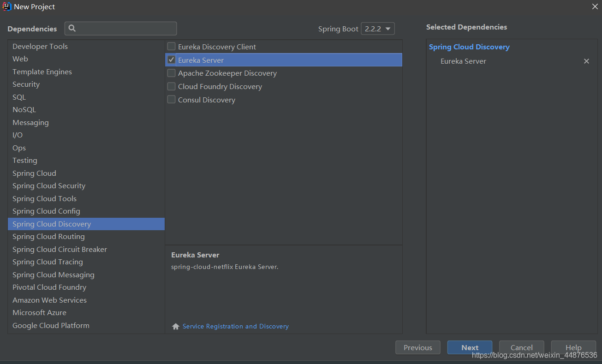Enable Apache Zookeeper Discovery checkbox
602x364 pixels.
(171, 73)
